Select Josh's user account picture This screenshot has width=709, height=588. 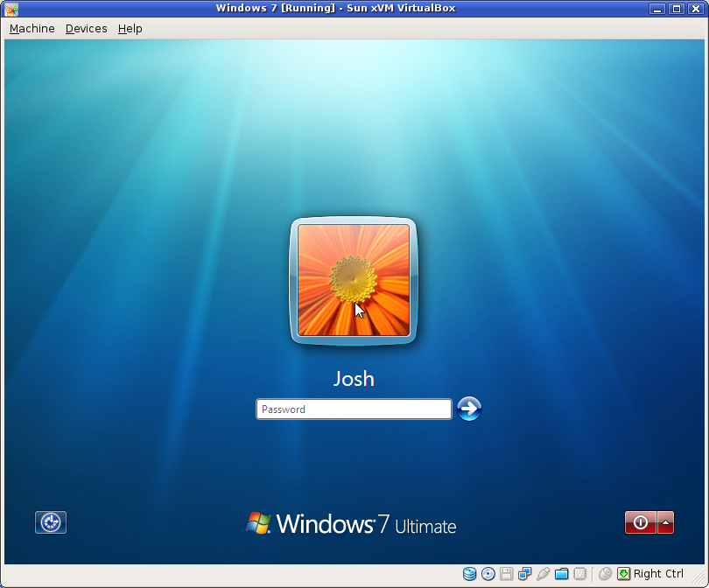tap(353, 280)
